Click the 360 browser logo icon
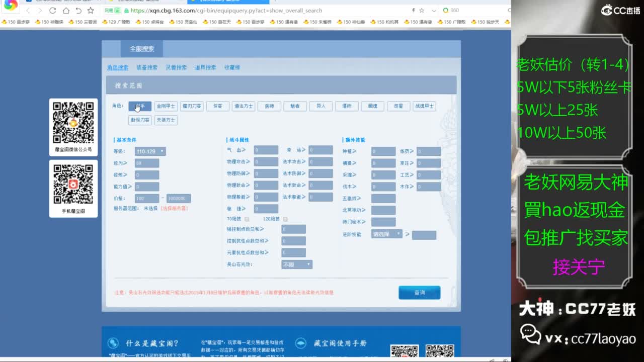The height and width of the screenshot is (362, 644). tap(10, 5)
